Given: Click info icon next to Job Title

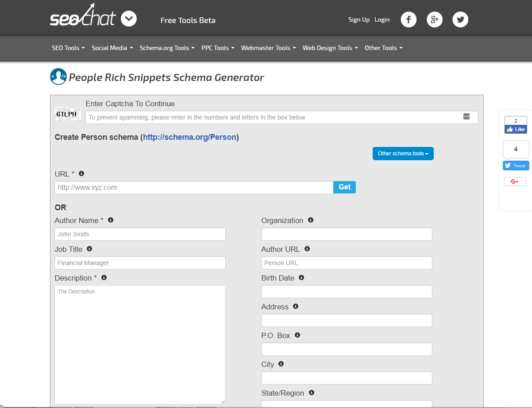Looking at the screenshot, I should click(x=89, y=249).
